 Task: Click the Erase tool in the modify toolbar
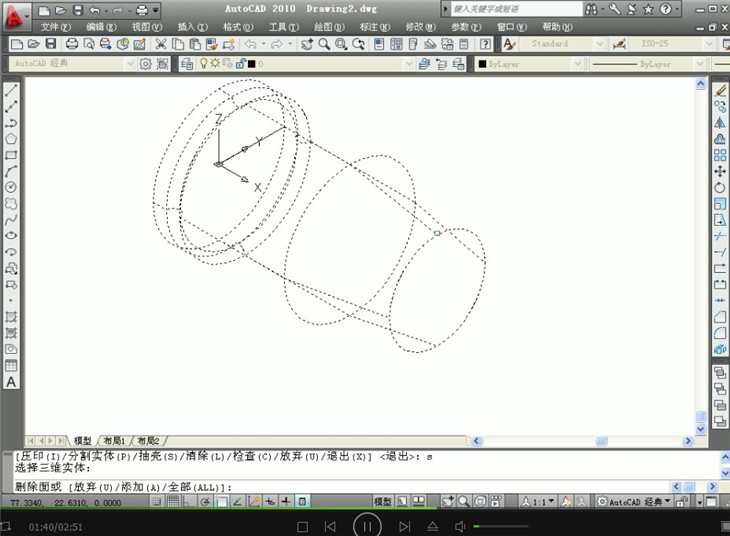tap(720, 90)
